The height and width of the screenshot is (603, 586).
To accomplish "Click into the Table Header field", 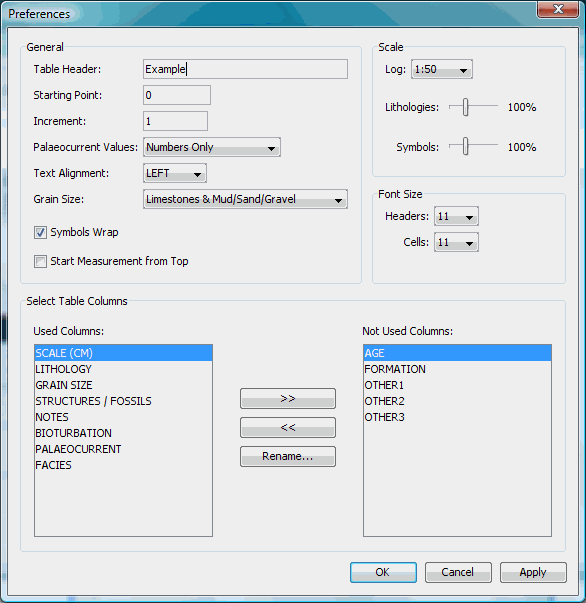I will tap(245, 69).
